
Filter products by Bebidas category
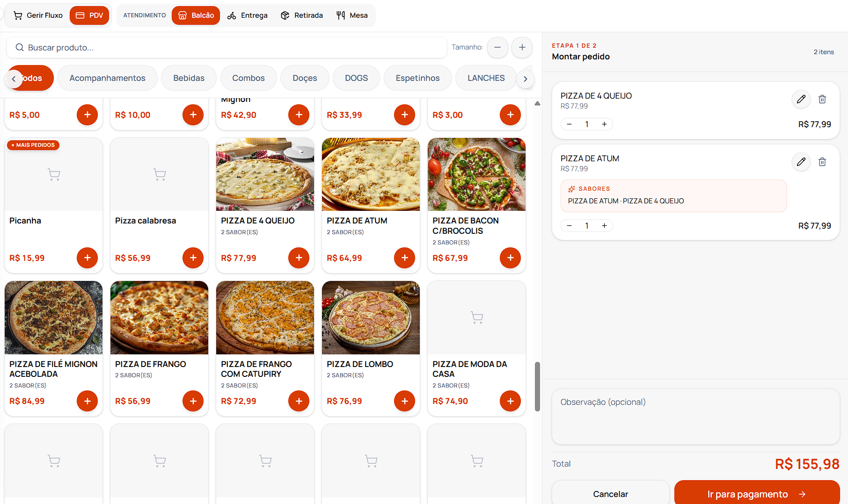point(189,78)
